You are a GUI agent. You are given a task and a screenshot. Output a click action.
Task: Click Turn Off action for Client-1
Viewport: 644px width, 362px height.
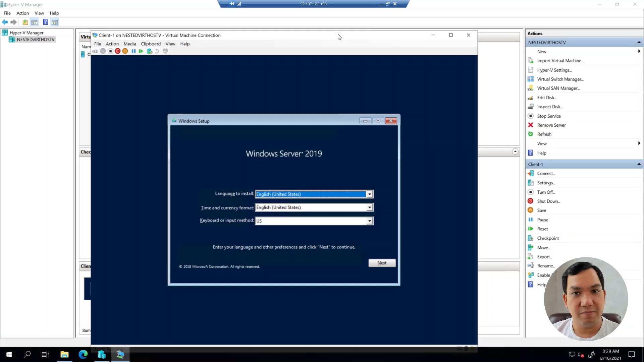pos(546,192)
